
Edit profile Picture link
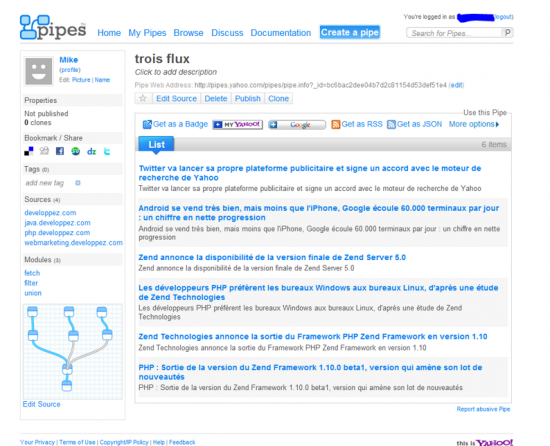pos(81,80)
